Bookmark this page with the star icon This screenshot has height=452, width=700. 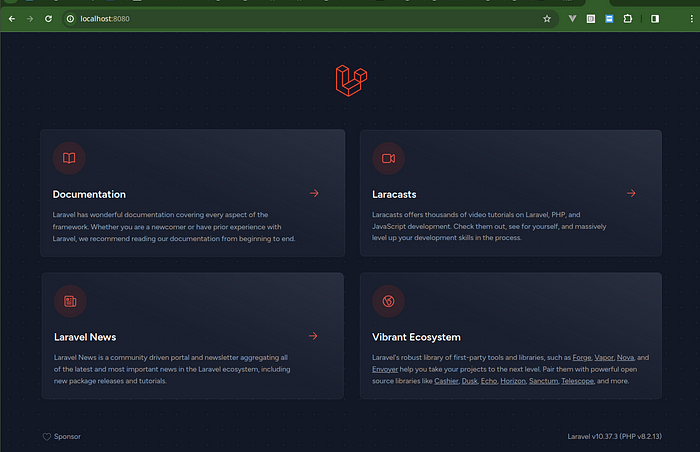547,19
